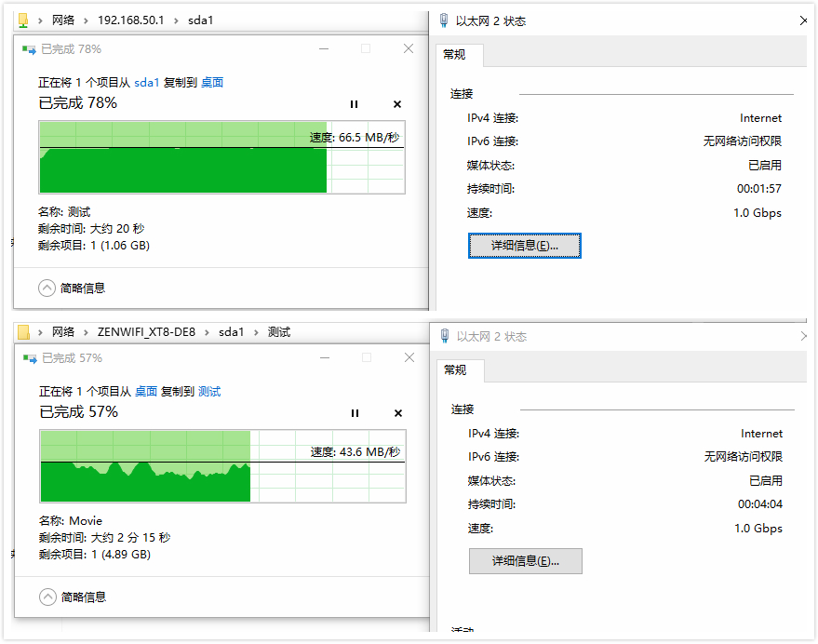This screenshot has width=818, height=644.
Task: Open 详细信息(E) in the top Ethernet dialog
Action: click(x=524, y=245)
